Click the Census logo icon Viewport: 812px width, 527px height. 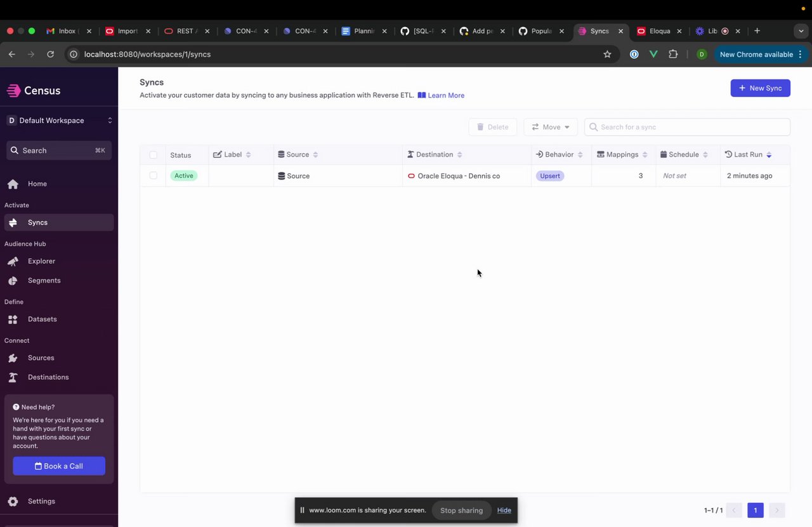tap(13, 91)
